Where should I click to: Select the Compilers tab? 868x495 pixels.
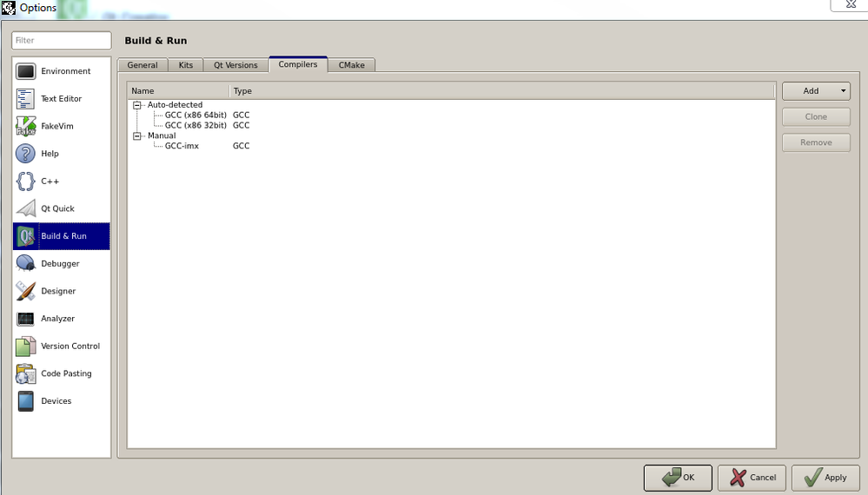(x=298, y=64)
